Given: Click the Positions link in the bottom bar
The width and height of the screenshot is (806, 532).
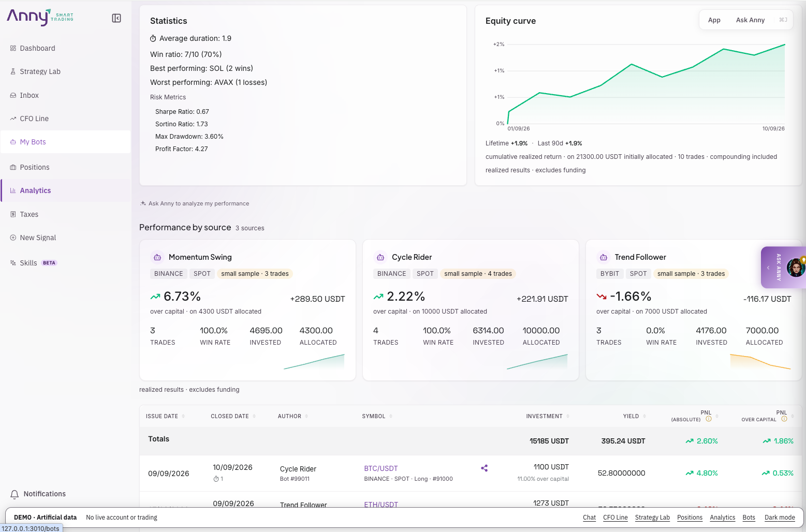Looking at the screenshot, I should pyautogui.click(x=690, y=518).
